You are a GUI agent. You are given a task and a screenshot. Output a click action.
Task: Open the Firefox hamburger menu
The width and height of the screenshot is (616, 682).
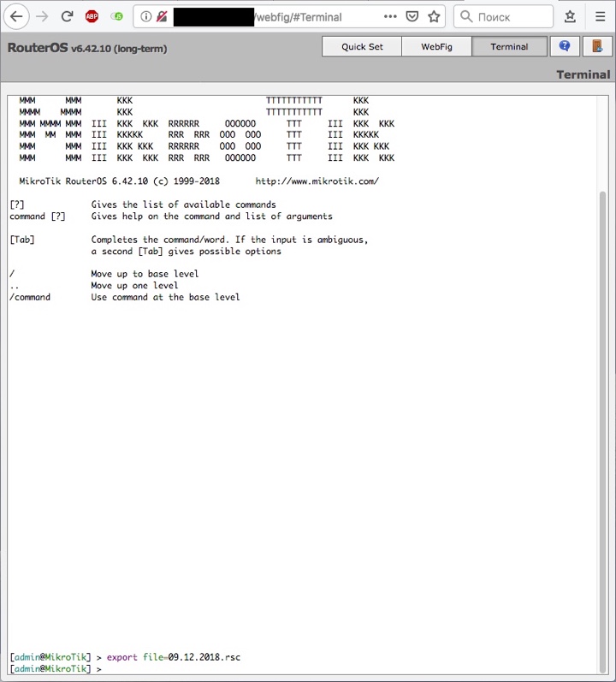(x=601, y=16)
